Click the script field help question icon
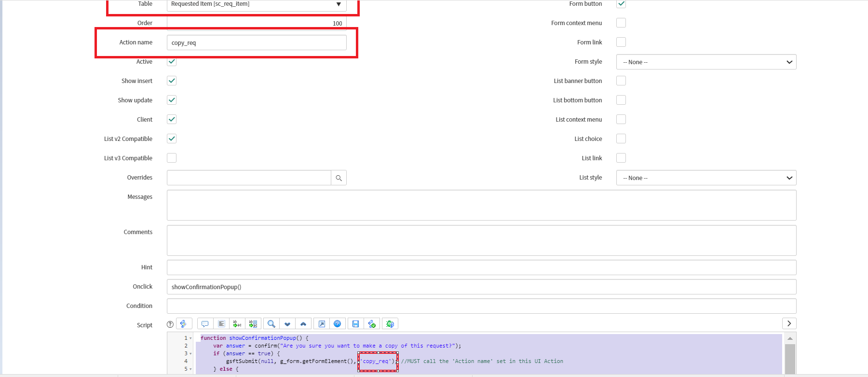The height and width of the screenshot is (377, 868). (170, 324)
